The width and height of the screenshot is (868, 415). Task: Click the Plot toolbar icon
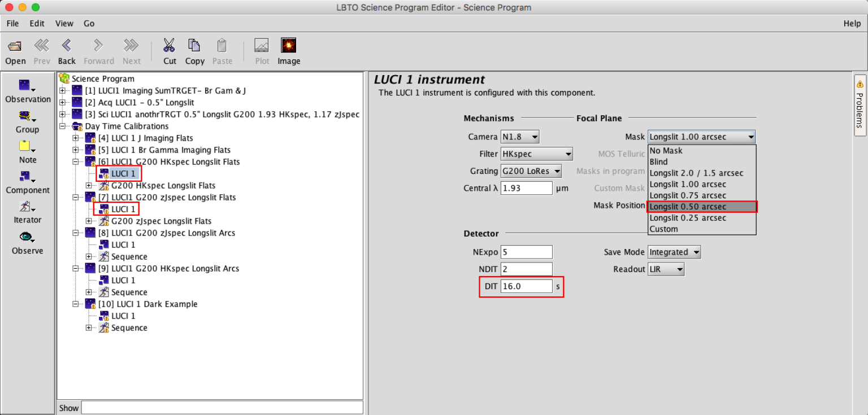(262, 45)
